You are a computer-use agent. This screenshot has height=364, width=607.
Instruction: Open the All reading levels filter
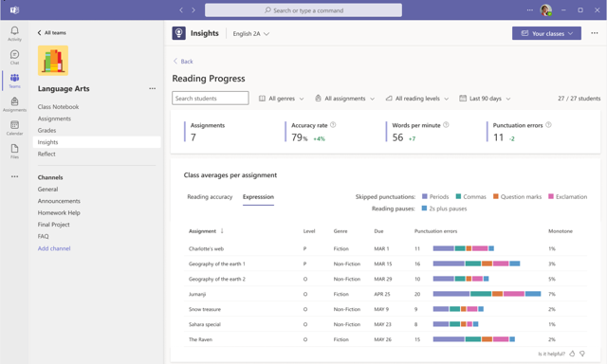tap(417, 99)
